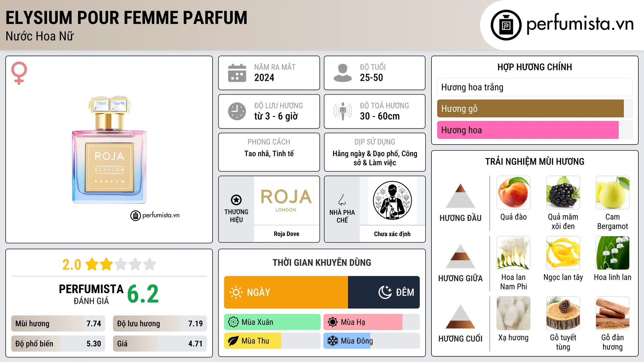Screen dimensions: 644x362
Task: Click the TRẢI NGHIỆM MÙI HƯƠNG heading
Action: (x=535, y=162)
